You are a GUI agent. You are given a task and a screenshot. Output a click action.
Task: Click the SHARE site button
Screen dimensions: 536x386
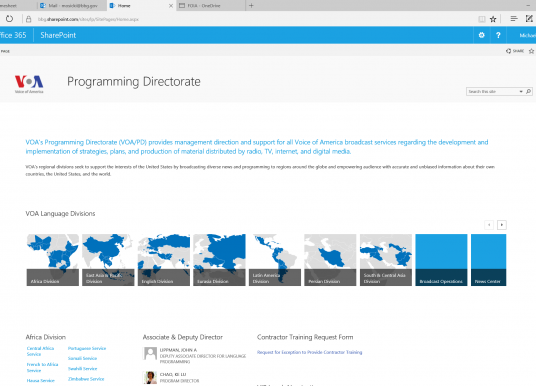tap(515, 51)
